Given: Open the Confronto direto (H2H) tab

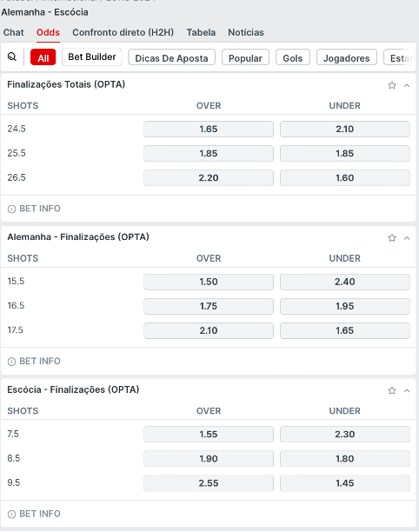Looking at the screenshot, I should click(123, 32).
